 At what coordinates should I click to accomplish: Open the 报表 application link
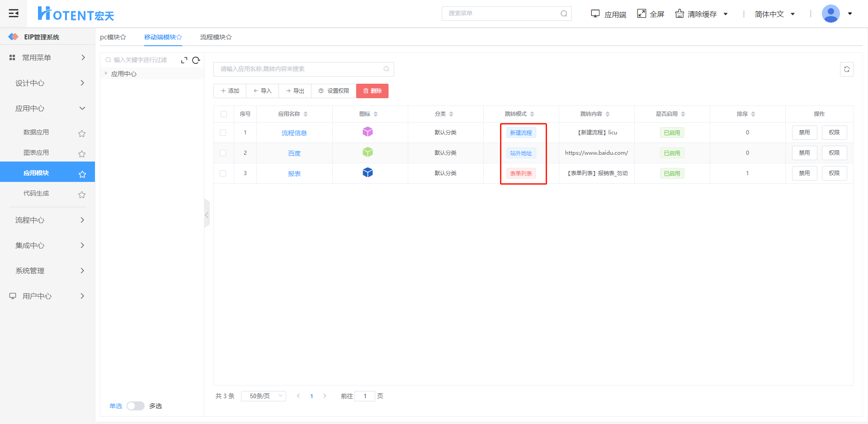coord(294,174)
